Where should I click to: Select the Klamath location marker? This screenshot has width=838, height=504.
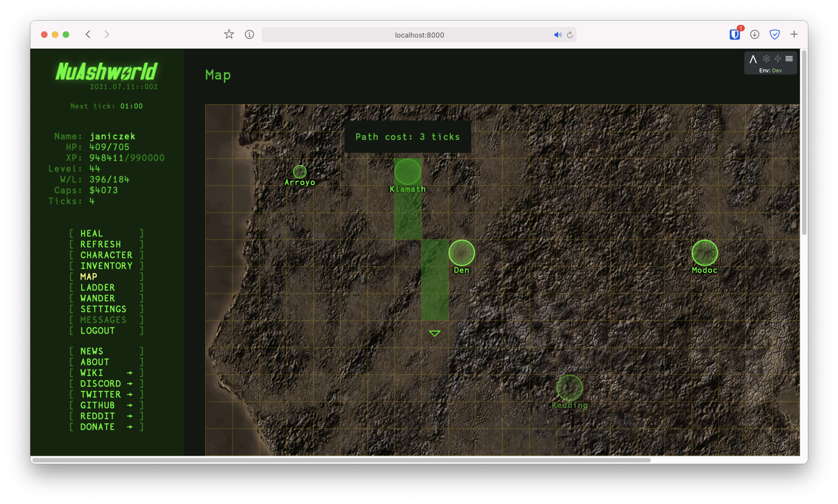click(407, 172)
